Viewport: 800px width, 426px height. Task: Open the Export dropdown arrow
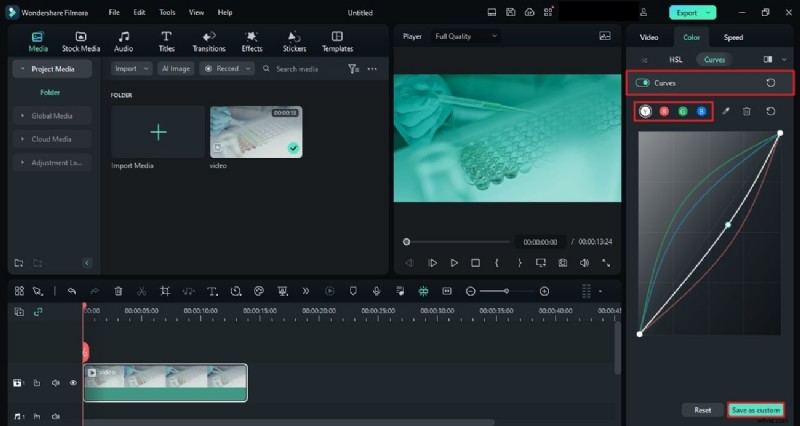click(x=709, y=13)
